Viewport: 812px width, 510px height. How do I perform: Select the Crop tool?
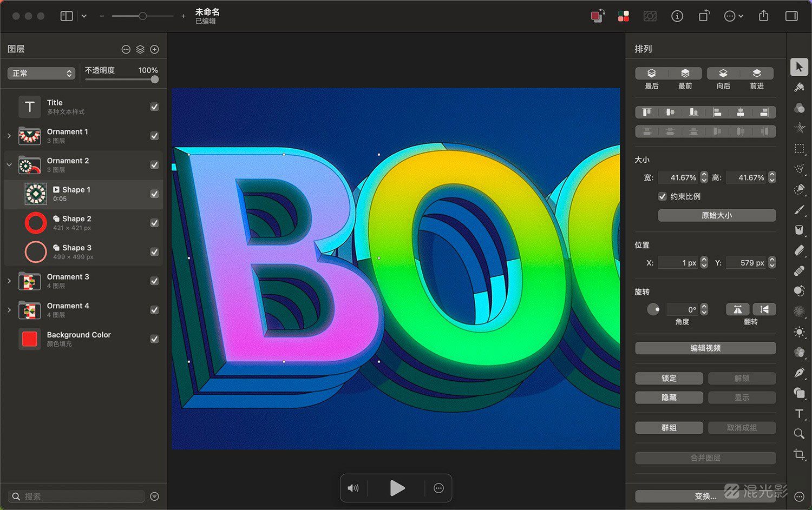pos(799,454)
